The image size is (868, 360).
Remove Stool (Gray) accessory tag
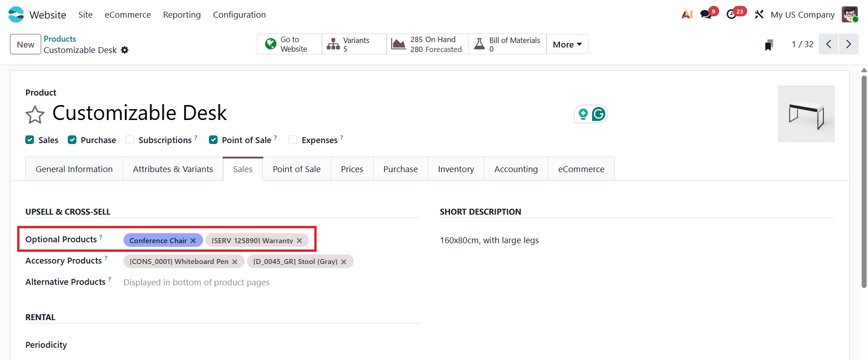coord(344,262)
